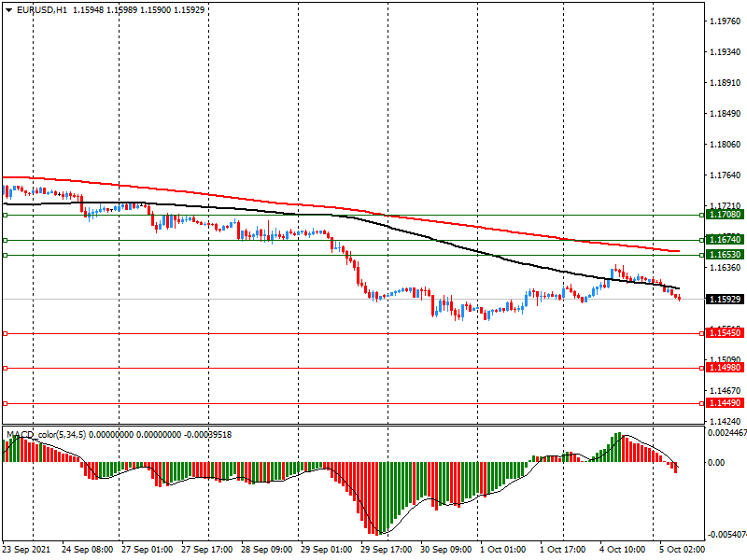747x560 pixels.
Task: Click the 29 Sep 01:00 time label
Action: 326,550
